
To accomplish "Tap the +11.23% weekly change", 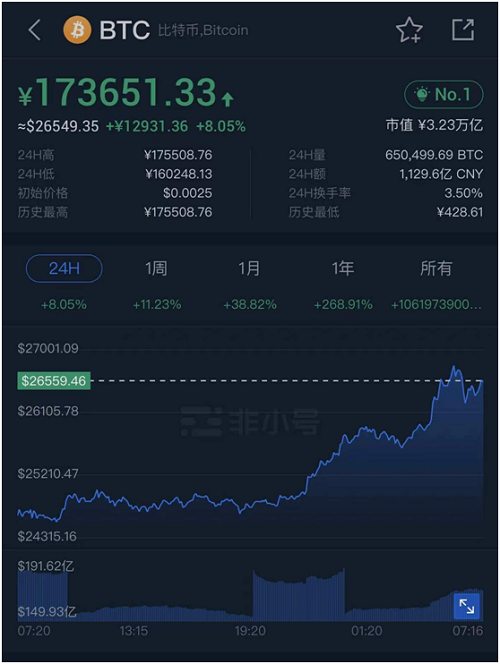I will [x=157, y=304].
